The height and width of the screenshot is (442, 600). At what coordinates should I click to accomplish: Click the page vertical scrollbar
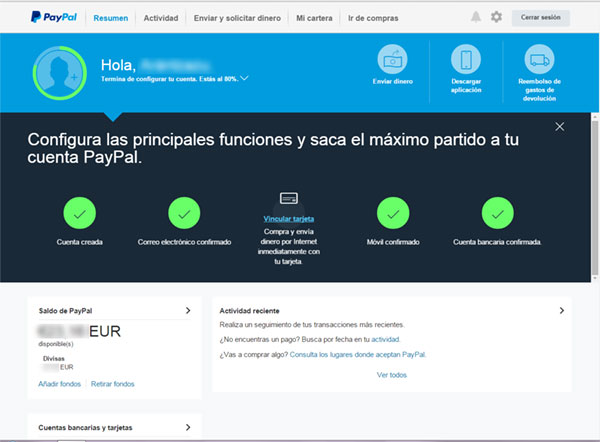pos(595,197)
